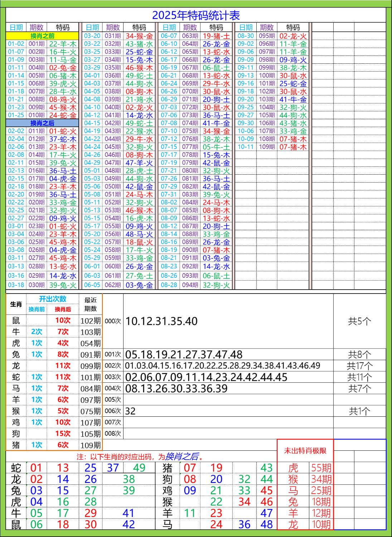Select the 109期 entry 07-猪-木
Image resolution: width=392 pixels, height=537 pixels.
[293, 146]
